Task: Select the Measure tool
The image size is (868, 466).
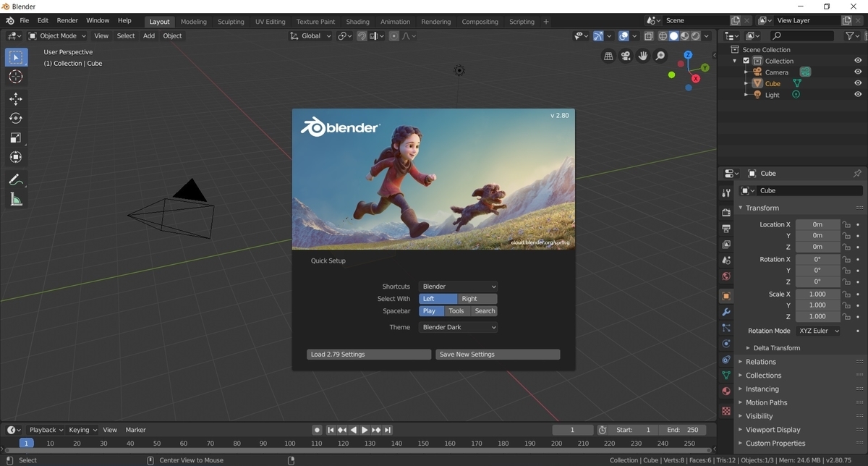Action: click(x=16, y=199)
